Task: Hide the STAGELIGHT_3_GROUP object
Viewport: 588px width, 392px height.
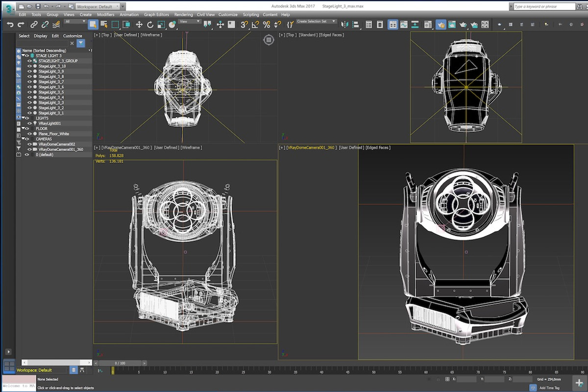Action: [x=29, y=61]
